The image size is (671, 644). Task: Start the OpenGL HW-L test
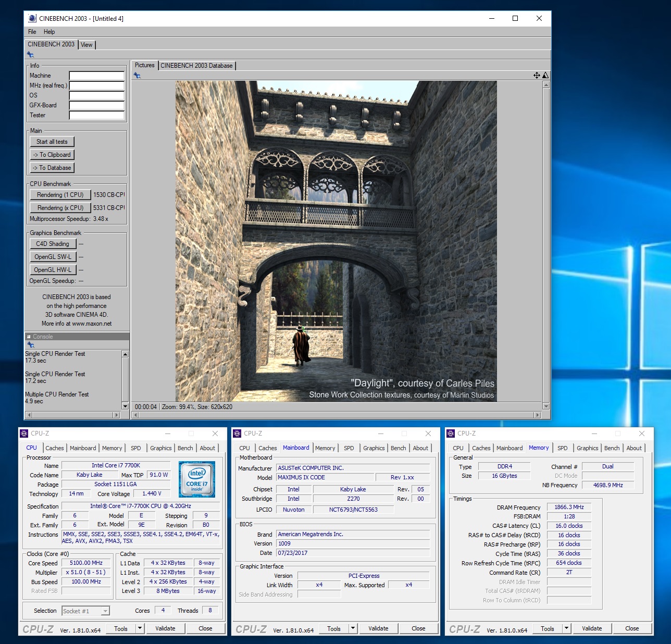point(53,270)
